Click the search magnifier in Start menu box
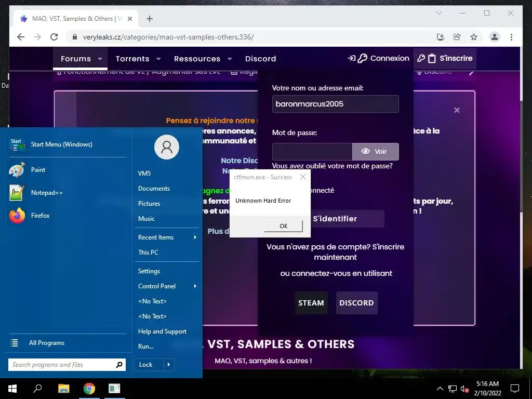The height and width of the screenshot is (399, 532). click(x=119, y=365)
